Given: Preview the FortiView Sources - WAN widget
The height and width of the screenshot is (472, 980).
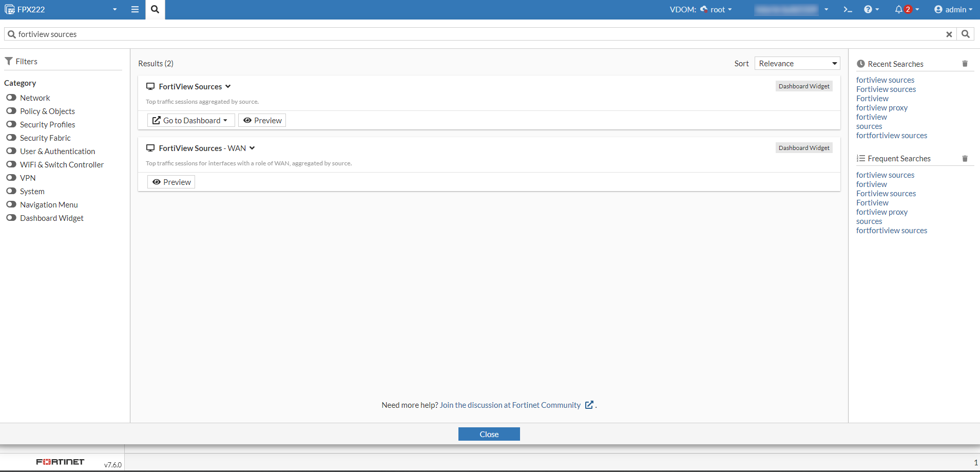Looking at the screenshot, I should click(171, 182).
